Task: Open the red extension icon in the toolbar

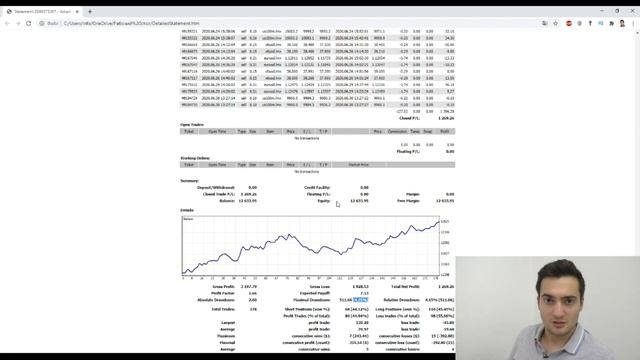Action: coord(569,23)
